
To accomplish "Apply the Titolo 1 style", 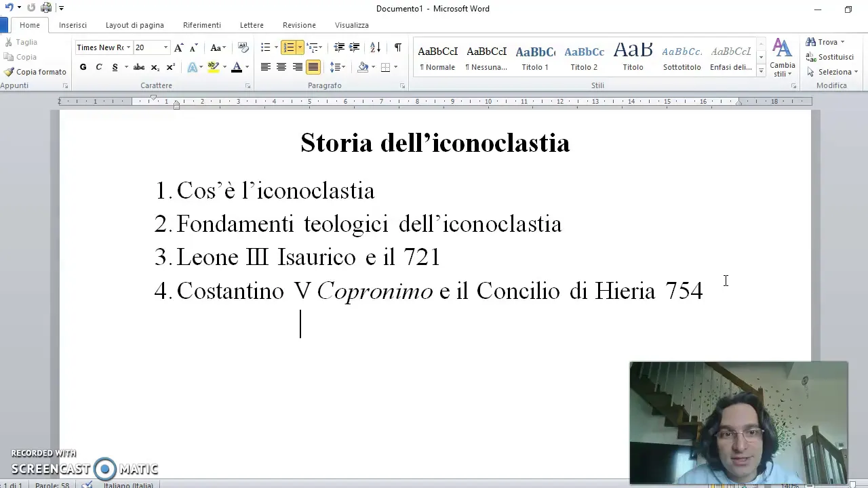I will (535, 58).
